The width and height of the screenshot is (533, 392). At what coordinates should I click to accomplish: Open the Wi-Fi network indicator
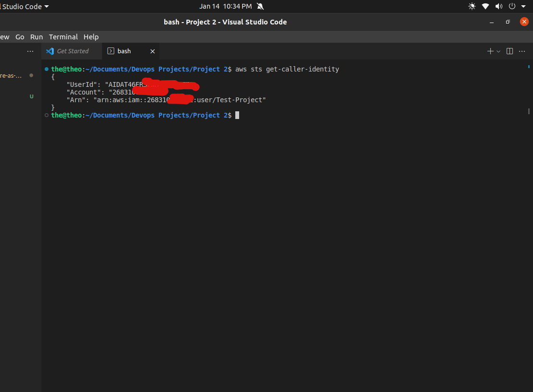[485, 6]
